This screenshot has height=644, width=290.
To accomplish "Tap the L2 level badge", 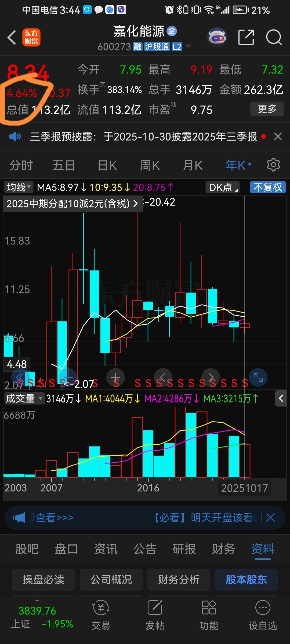I will [x=177, y=47].
